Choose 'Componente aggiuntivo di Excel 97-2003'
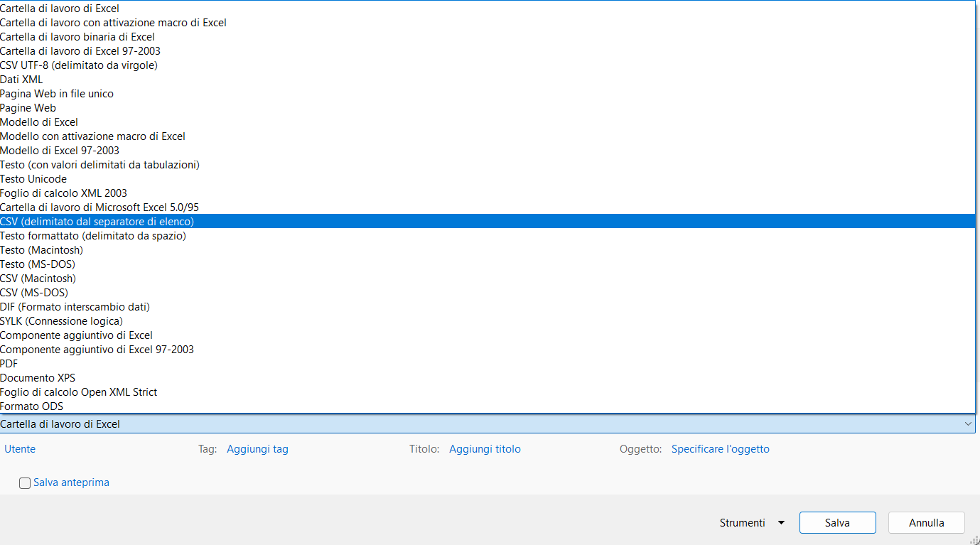Screen dimensions: 980x545 pos(488,350)
